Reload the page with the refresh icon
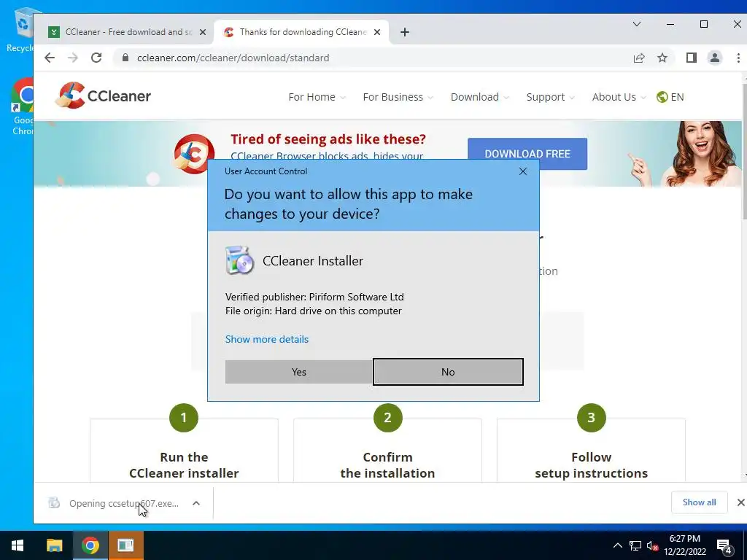Image resolution: width=747 pixels, height=560 pixels. pos(96,58)
